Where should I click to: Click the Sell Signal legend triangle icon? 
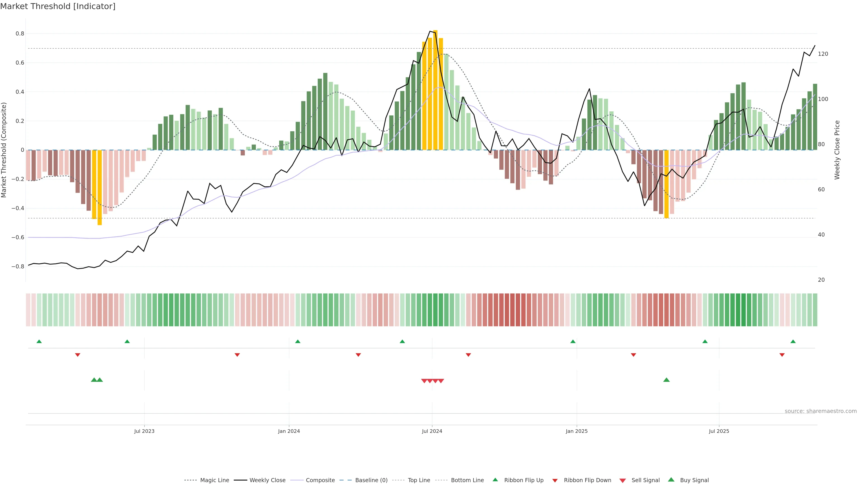click(622, 481)
